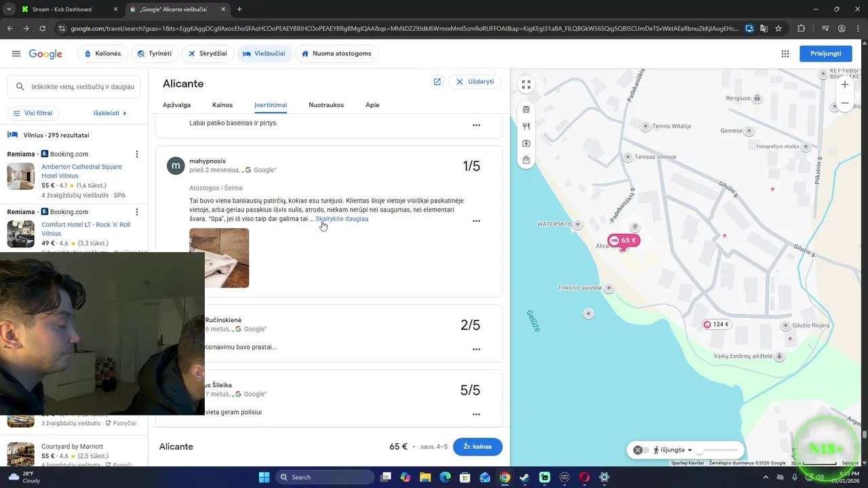The image size is (868, 488).
Task: Click the 65 € Alicante map pin
Action: tap(623, 241)
